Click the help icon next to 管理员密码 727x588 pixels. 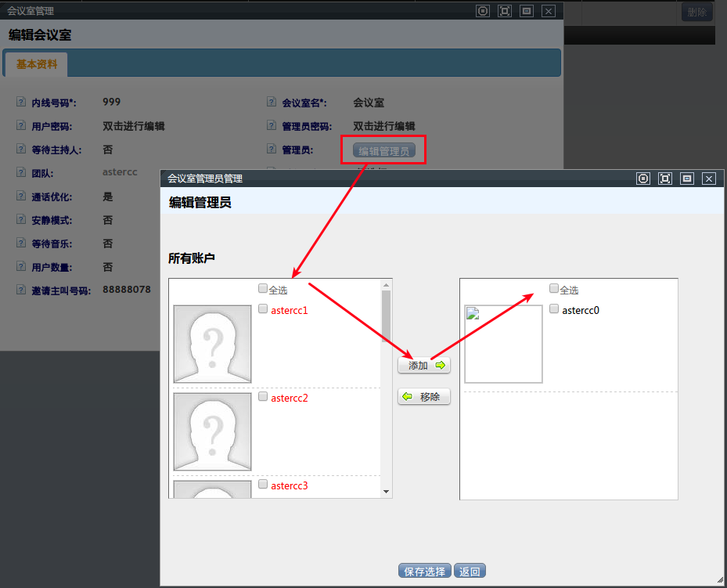coord(272,126)
